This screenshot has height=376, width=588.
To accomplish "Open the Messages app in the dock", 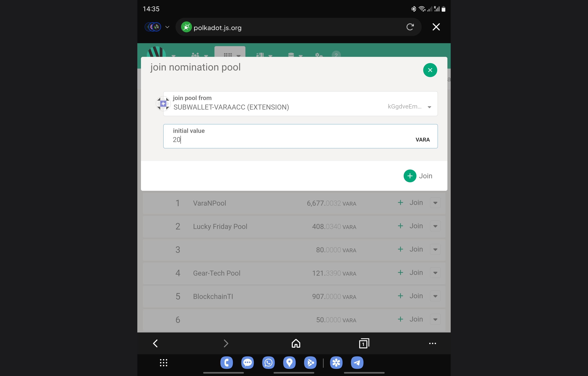I will coord(247,363).
